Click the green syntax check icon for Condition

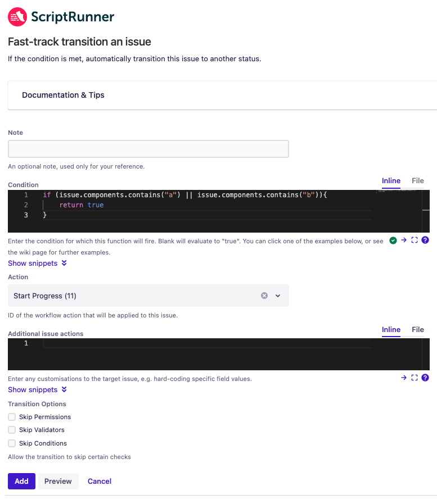tap(393, 240)
